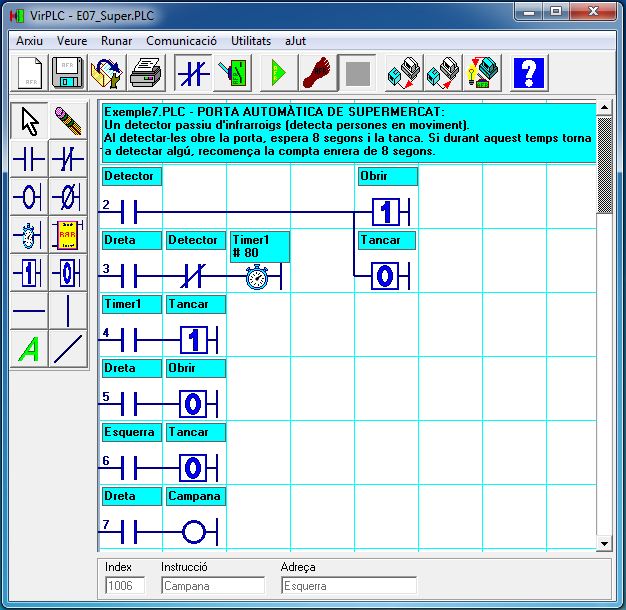Image resolution: width=626 pixels, height=610 pixels.
Task: Click the Detector contact on rung 2
Action: 128,212
